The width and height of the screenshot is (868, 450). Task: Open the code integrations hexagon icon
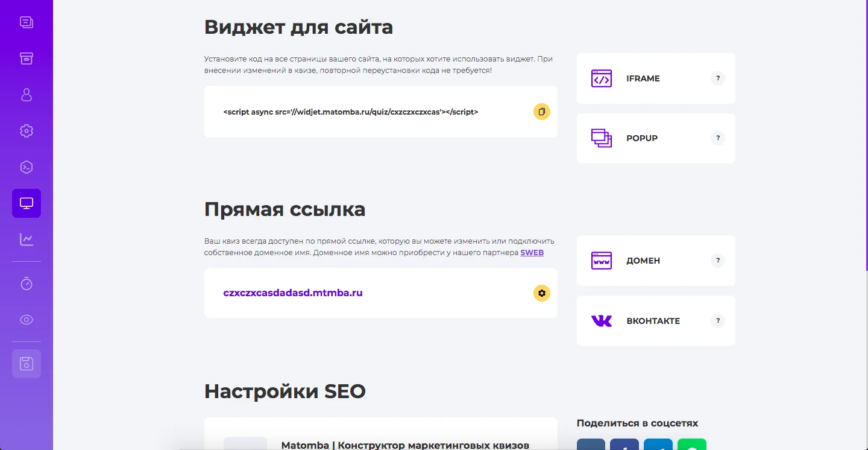click(27, 167)
